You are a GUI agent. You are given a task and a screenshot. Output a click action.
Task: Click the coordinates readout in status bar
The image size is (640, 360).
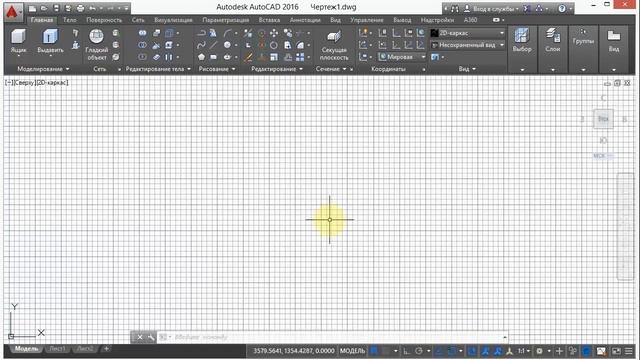tap(293, 351)
